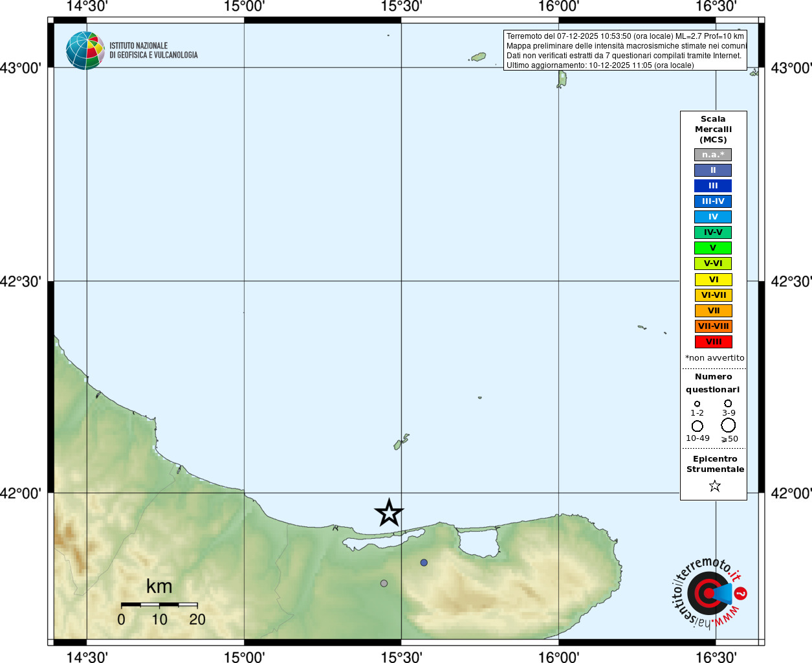The height and width of the screenshot is (663, 812).
Task: Click the INGV globe logo
Action: (x=85, y=51)
